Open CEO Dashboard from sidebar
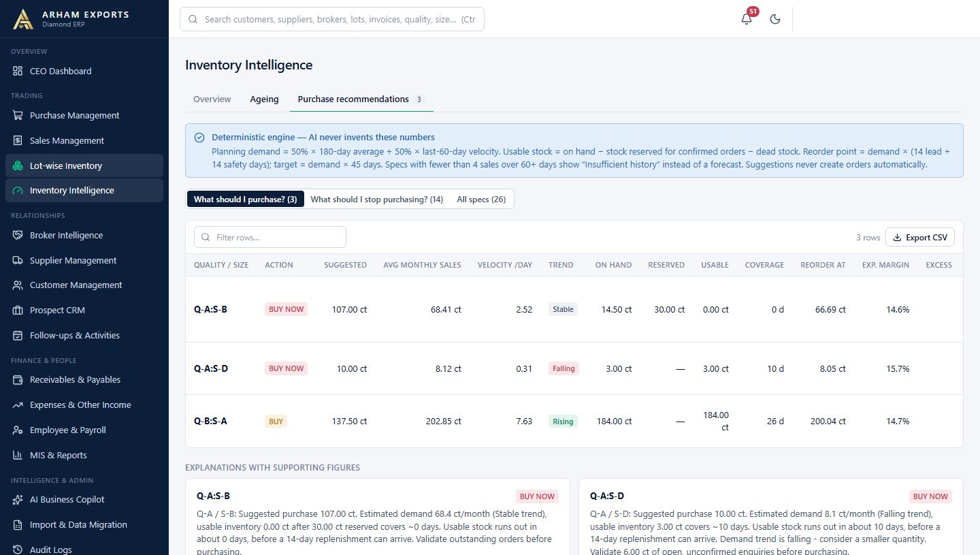The width and height of the screenshot is (980, 555). click(84, 71)
